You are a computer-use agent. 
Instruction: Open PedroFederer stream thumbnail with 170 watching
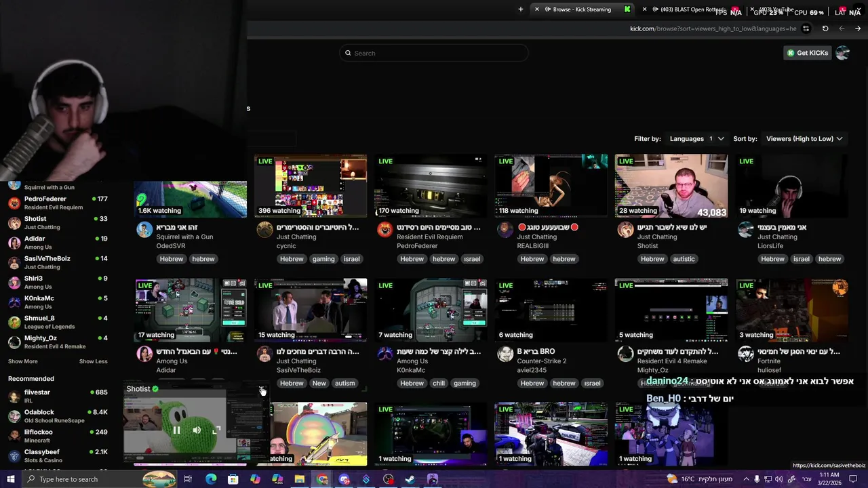pos(431,186)
